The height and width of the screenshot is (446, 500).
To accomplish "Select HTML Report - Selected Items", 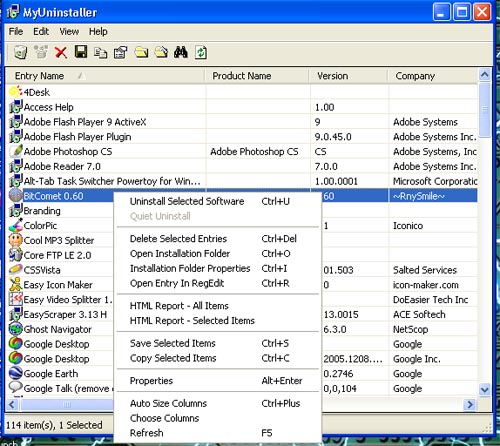I will click(x=218, y=321).
